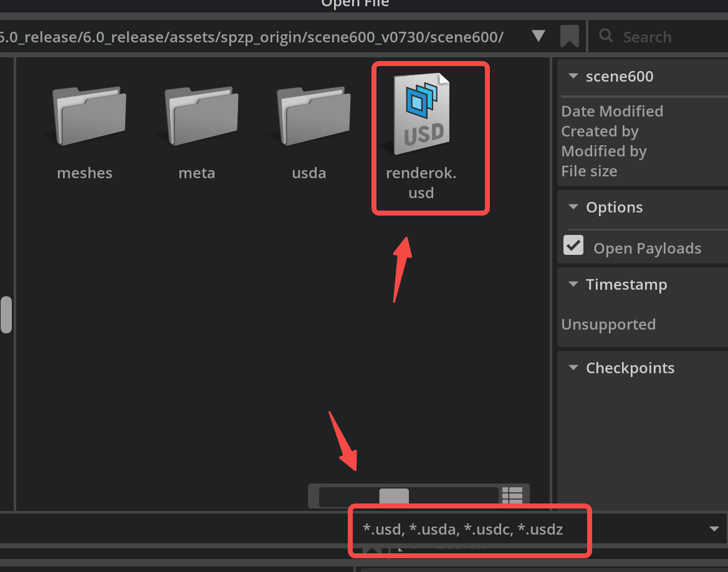Click the Search input field

point(658,36)
